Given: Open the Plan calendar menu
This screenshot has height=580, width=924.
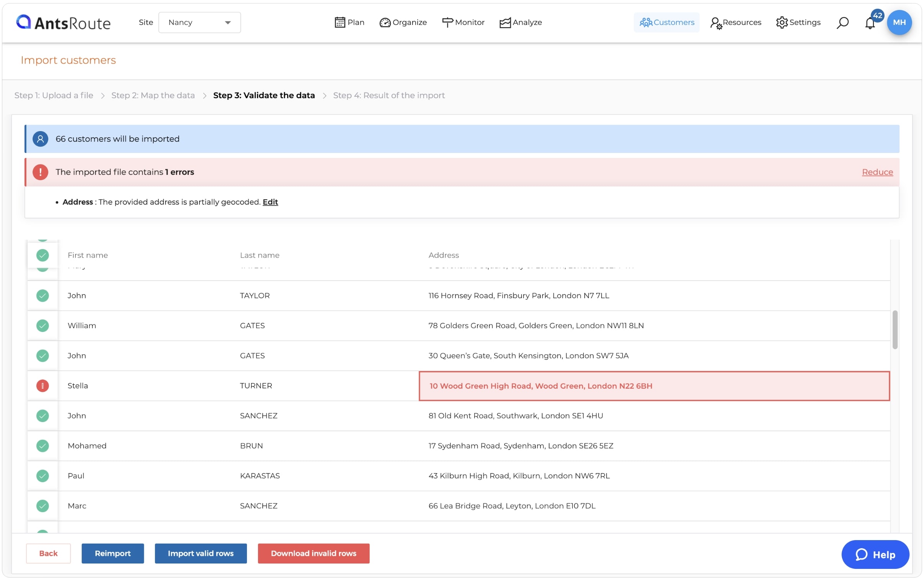Looking at the screenshot, I should (349, 22).
